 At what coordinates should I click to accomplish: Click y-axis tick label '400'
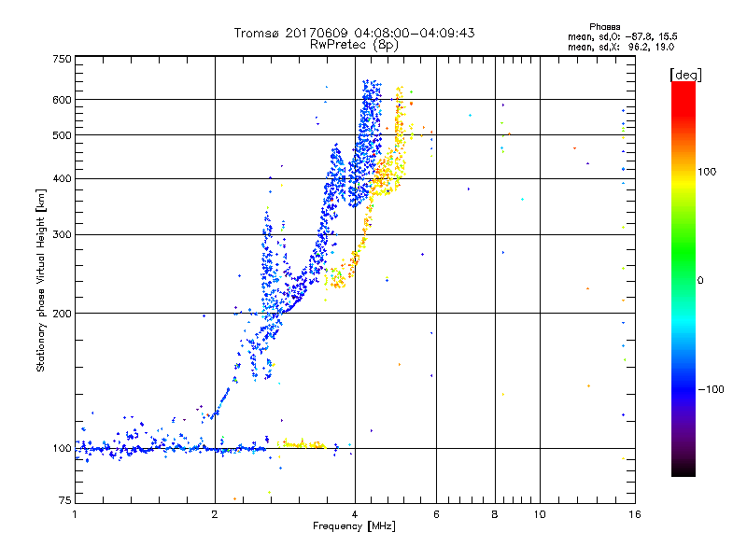[x=62, y=179]
